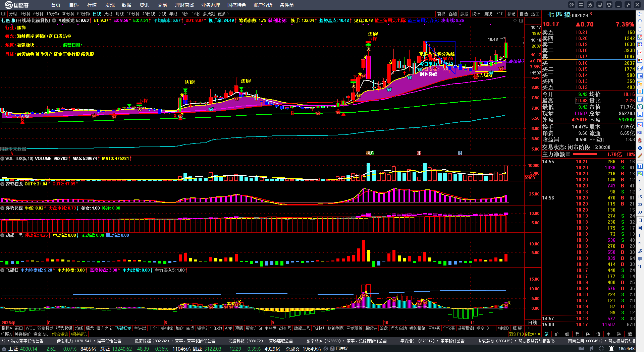Toggle the panel layout box above main chart
The height and width of the screenshot is (352, 644).
click(521, 21)
